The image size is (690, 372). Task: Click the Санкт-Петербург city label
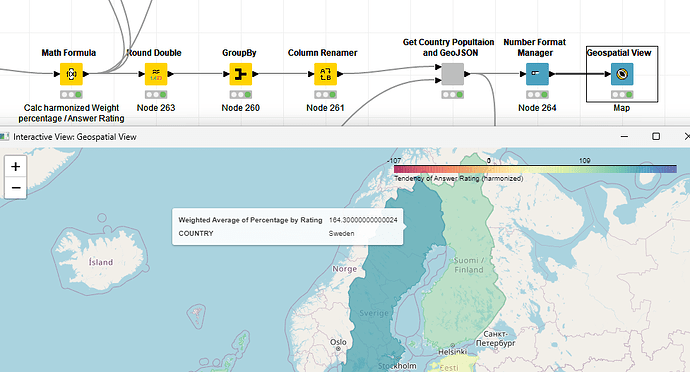pyautogui.click(x=495, y=339)
